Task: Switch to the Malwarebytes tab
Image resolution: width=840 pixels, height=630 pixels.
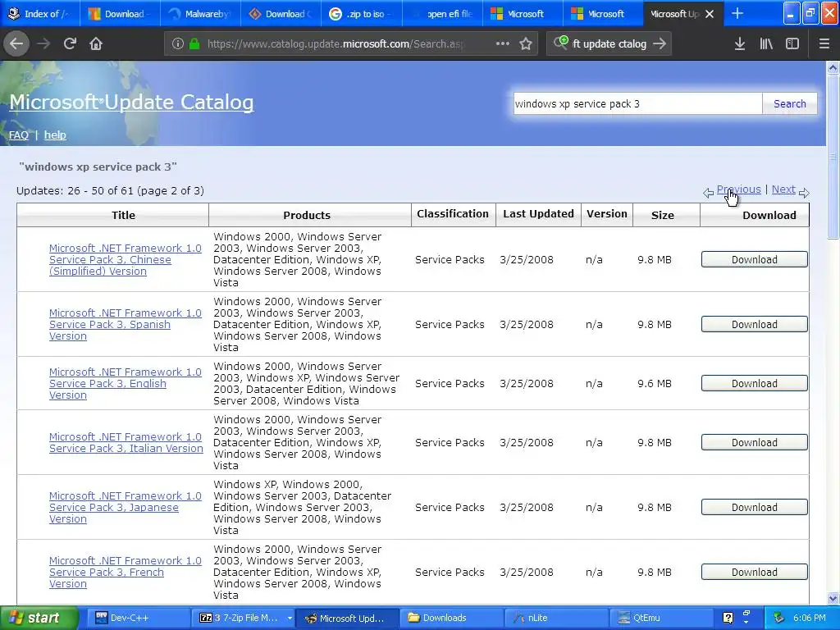Action: coord(201,13)
